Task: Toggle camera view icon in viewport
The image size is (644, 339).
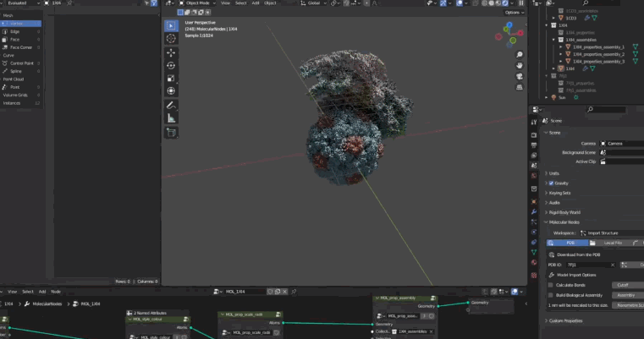Action: coord(520,76)
